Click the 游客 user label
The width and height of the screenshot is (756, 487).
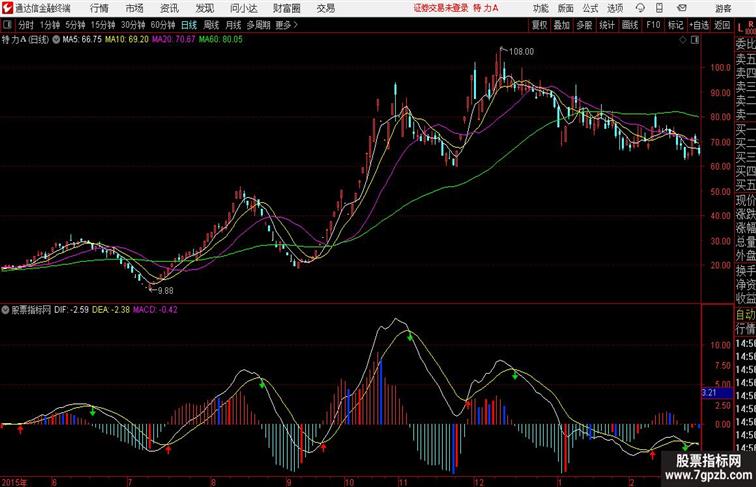pyautogui.click(x=723, y=8)
